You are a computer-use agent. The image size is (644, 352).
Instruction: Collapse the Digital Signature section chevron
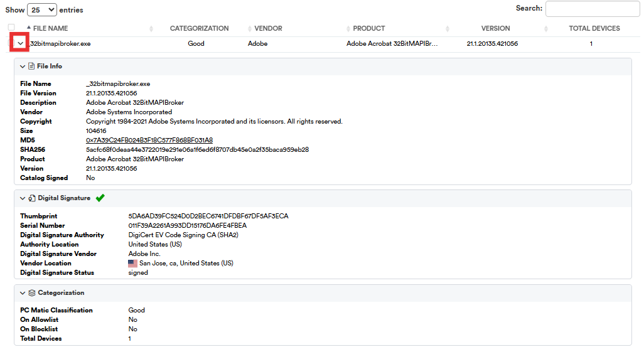[23, 198]
